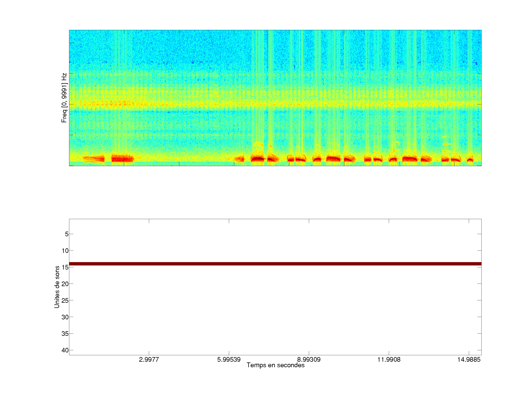Click the 'Temps en secondes' x-axis label
Screen dimensions: 532x399
tap(275, 365)
